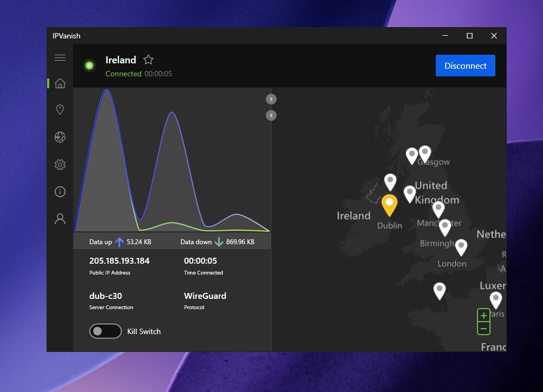
Task: Disconnect from the VPN
Action: [x=466, y=66]
